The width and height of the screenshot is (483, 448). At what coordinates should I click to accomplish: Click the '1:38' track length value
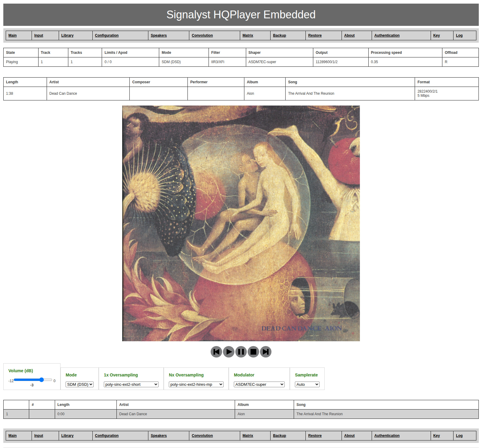tap(10, 94)
